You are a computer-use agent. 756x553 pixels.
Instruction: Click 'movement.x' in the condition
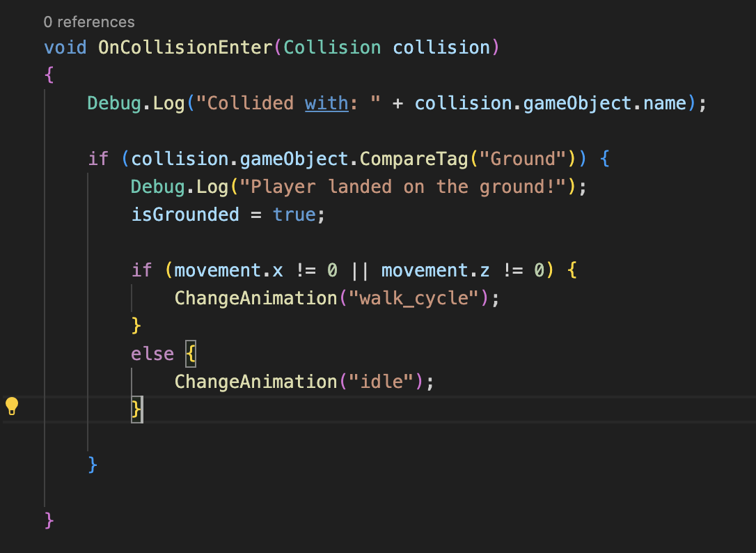(228, 270)
